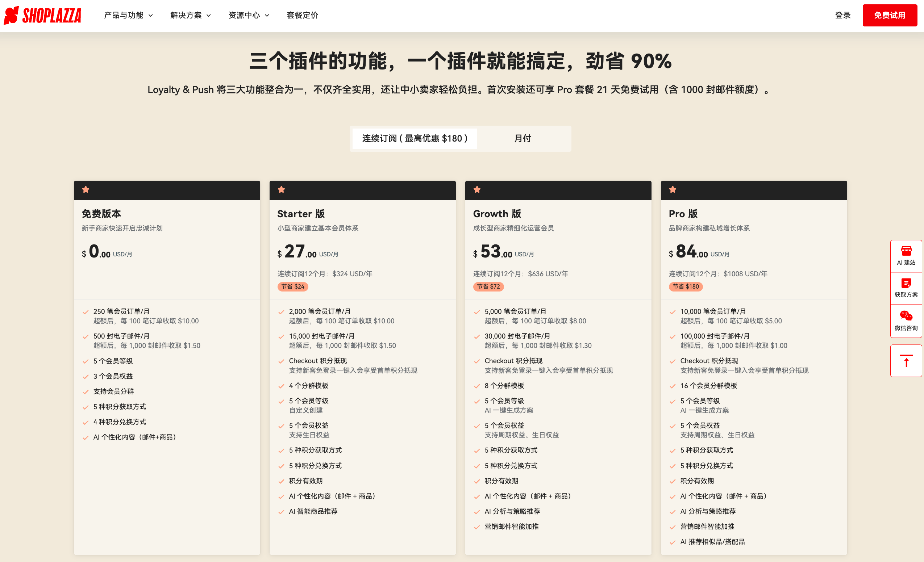Switch to 月付 billing tab

(523, 139)
